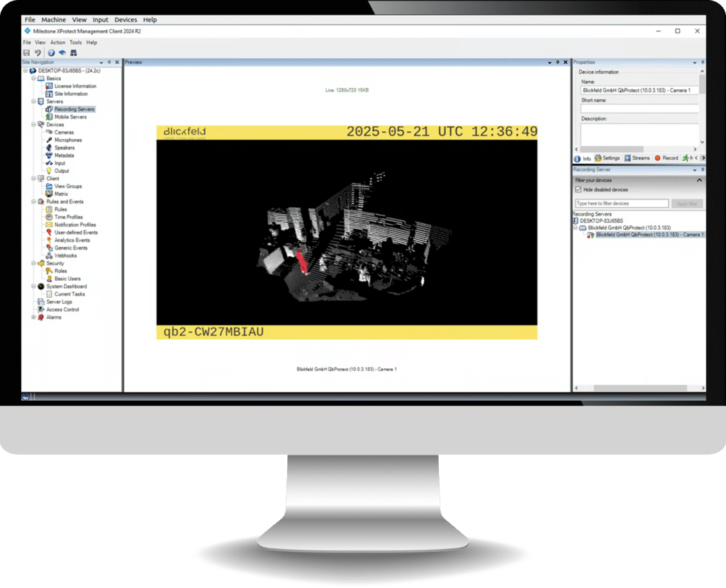726x588 pixels.
Task: Select Analytics Events in the tree
Action: point(72,240)
